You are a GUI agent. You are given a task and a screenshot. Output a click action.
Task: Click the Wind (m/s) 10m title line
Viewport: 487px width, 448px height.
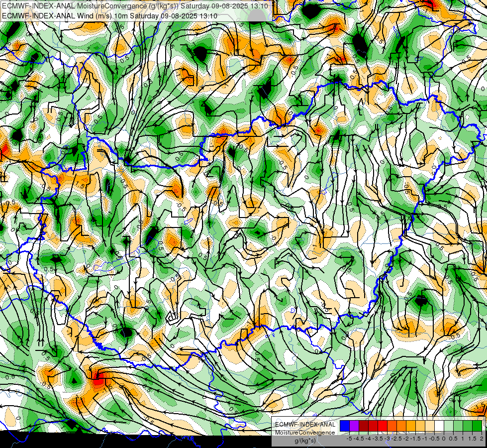pyautogui.click(x=109, y=16)
